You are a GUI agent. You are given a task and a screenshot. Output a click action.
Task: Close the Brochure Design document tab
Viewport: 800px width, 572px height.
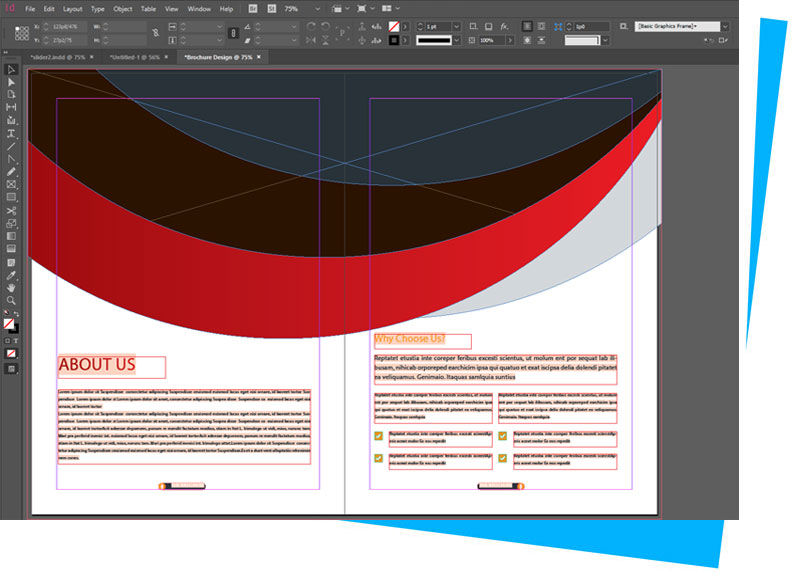click(259, 57)
